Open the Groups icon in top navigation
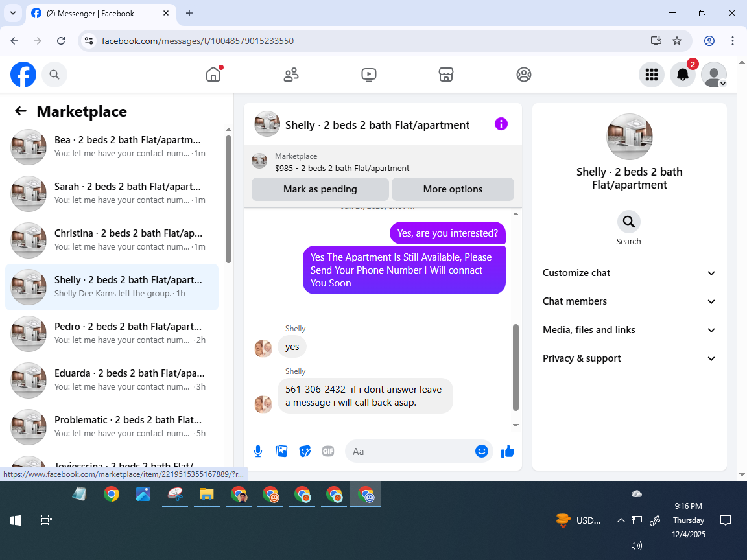This screenshot has height=560, width=747. pos(523,75)
